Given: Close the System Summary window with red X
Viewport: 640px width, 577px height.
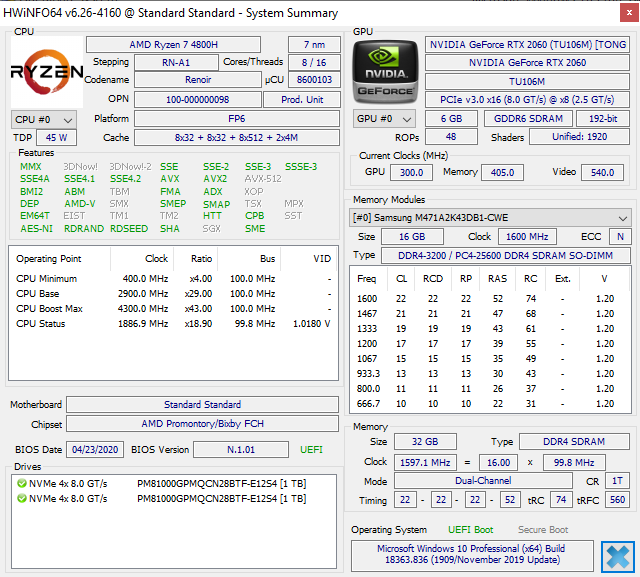Looking at the screenshot, I should [x=629, y=13].
